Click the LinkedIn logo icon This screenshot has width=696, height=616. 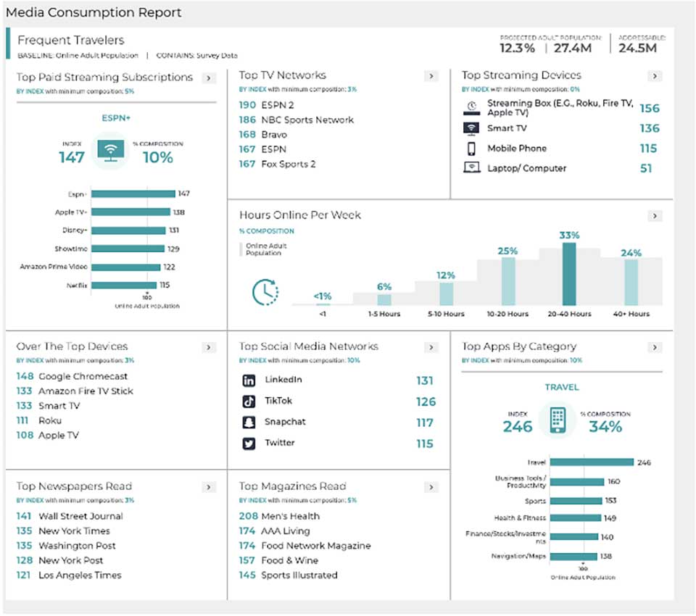[249, 380]
